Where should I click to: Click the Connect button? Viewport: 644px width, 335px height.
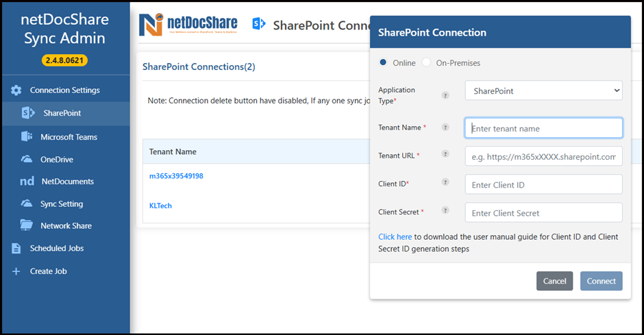(602, 281)
